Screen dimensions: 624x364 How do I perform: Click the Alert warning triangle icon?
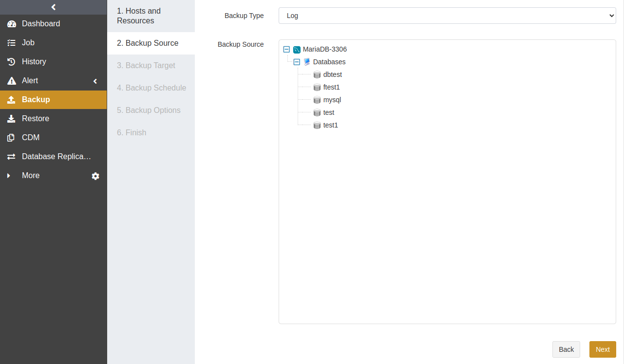click(x=12, y=81)
